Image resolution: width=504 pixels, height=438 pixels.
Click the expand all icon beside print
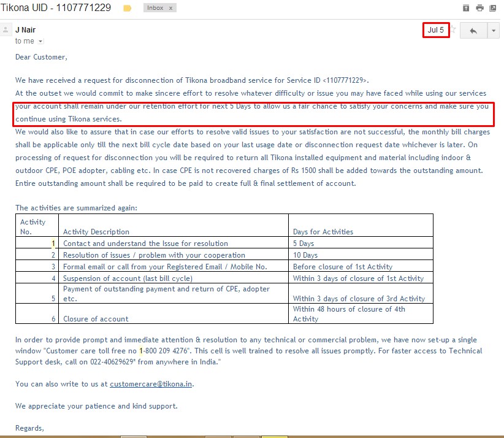[466, 8]
